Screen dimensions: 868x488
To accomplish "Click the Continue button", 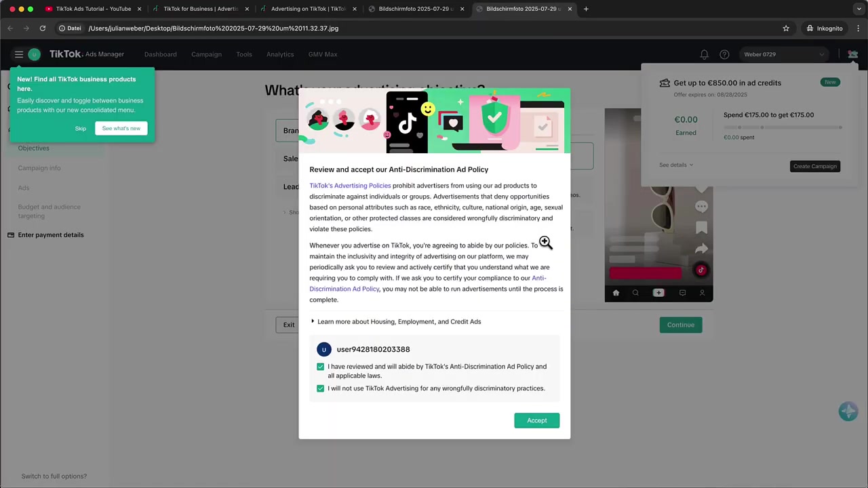I will (x=681, y=325).
